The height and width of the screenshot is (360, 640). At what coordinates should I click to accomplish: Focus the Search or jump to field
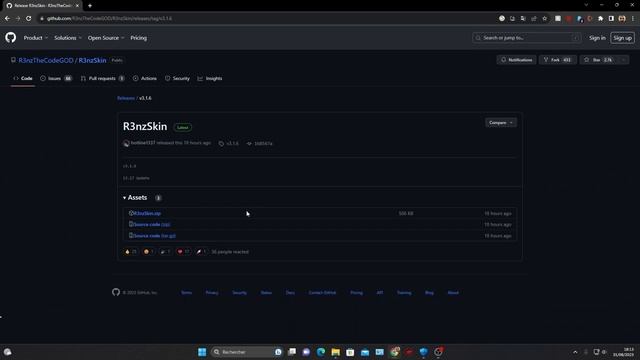527,38
